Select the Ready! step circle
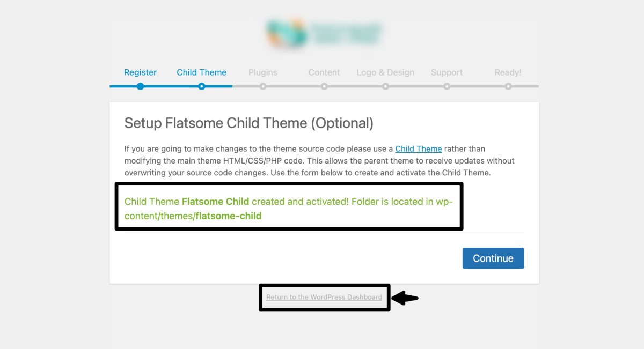Image resolution: width=644 pixels, height=349 pixels. (x=508, y=86)
